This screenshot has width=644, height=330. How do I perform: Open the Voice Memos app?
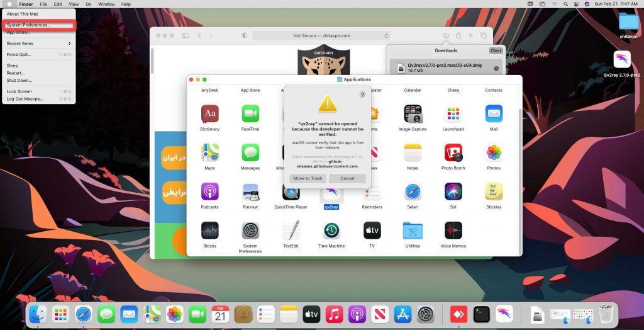click(x=453, y=230)
